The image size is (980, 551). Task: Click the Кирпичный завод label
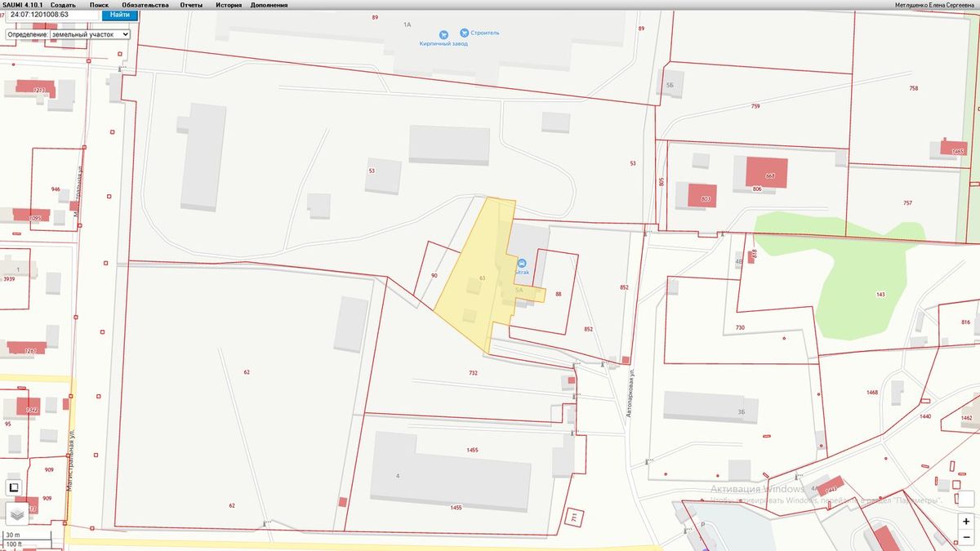point(443,43)
